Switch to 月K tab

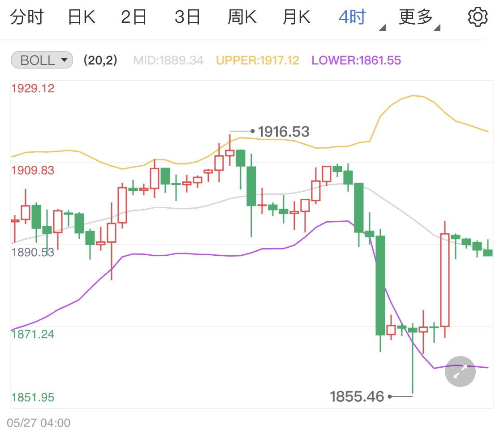coord(297,17)
